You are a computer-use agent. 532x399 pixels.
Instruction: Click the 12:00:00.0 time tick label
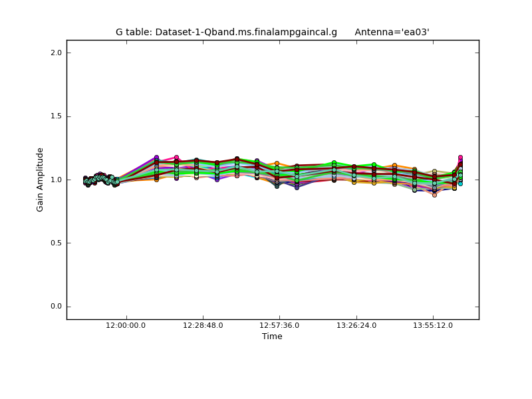tap(126, 326)
